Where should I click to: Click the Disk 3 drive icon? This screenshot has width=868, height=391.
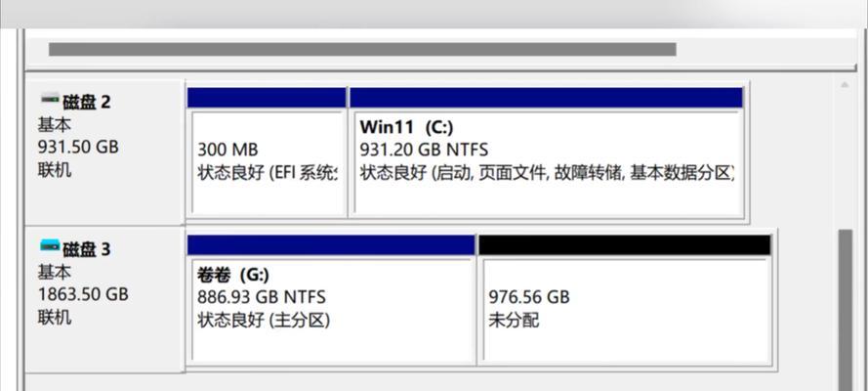(50, 245)
